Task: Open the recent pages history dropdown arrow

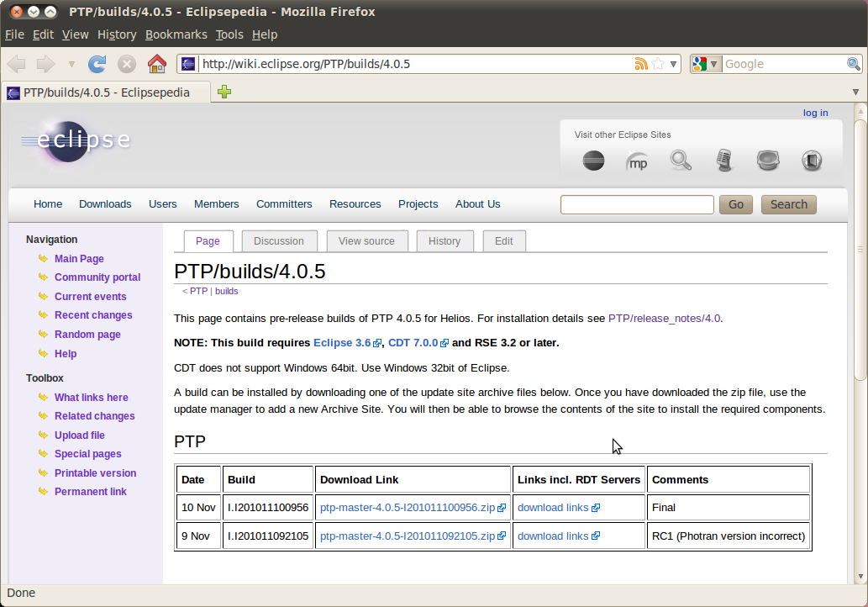Action: [71, 64]
